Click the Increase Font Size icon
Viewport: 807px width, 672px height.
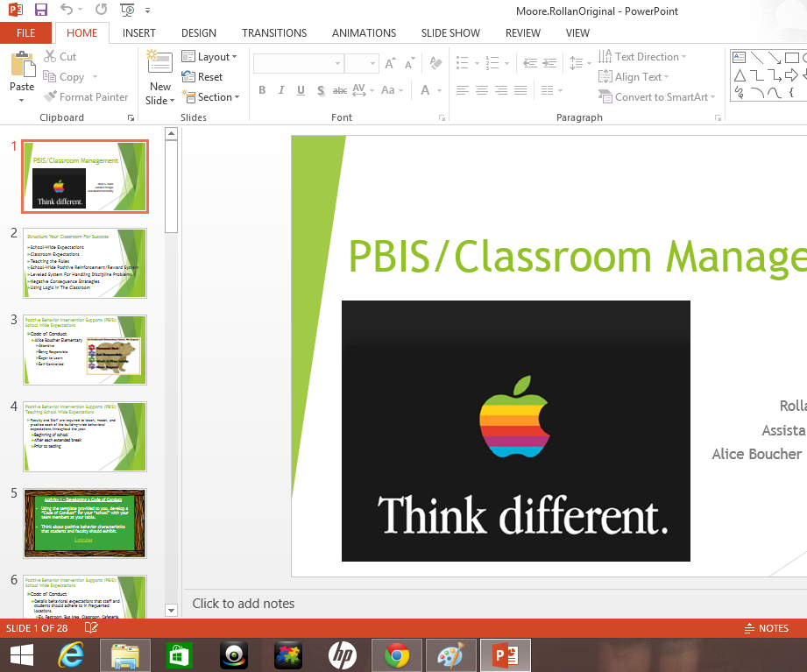(x=390, y=63)
